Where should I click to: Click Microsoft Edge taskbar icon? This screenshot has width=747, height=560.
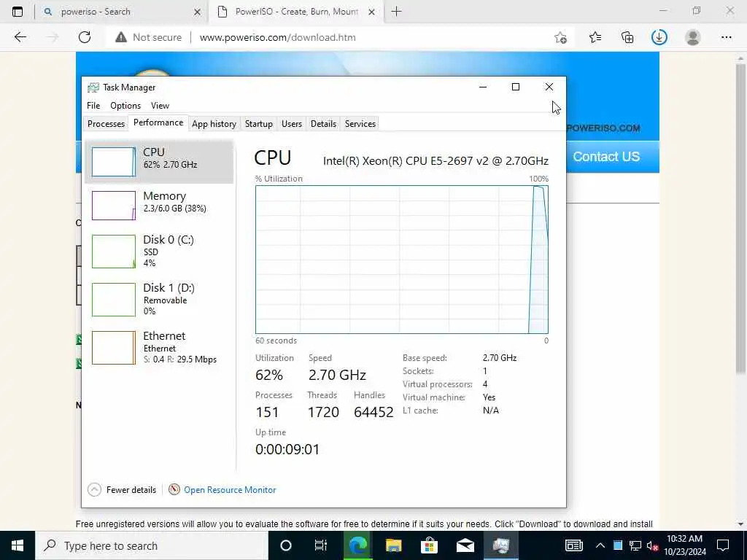357,545
